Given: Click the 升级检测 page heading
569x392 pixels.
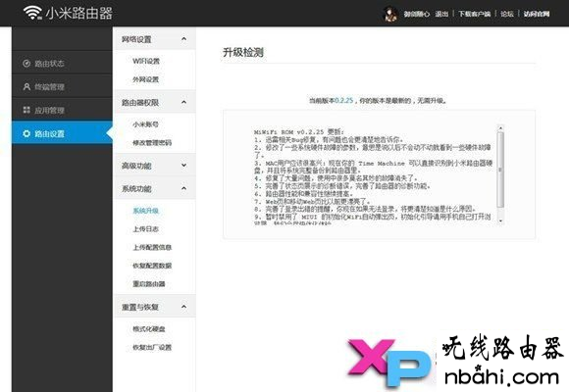Looking at the screenshot, I should 243,52.
